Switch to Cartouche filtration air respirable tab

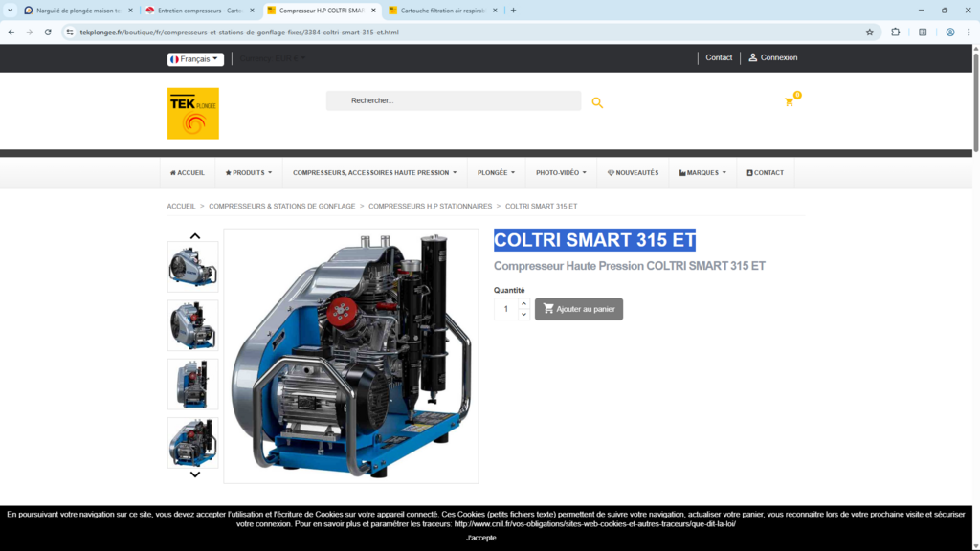[x=442, y=11]
